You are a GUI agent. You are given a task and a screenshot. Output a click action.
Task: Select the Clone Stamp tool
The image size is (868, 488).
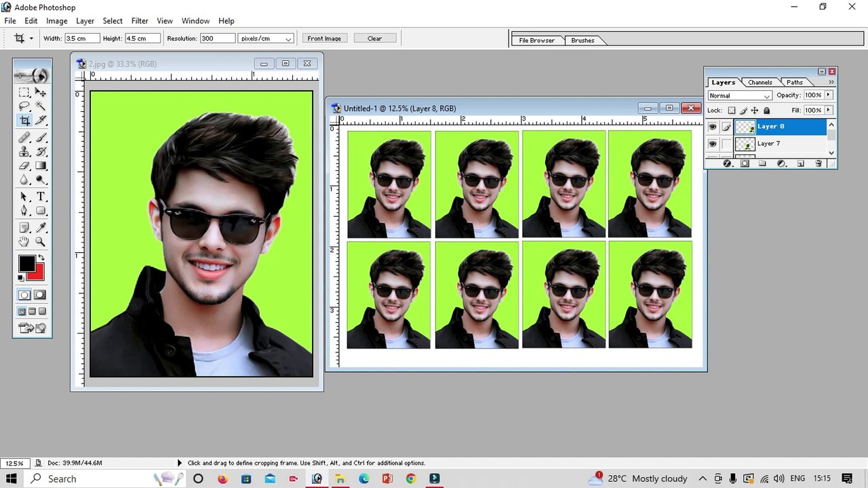tap(24, 152)
